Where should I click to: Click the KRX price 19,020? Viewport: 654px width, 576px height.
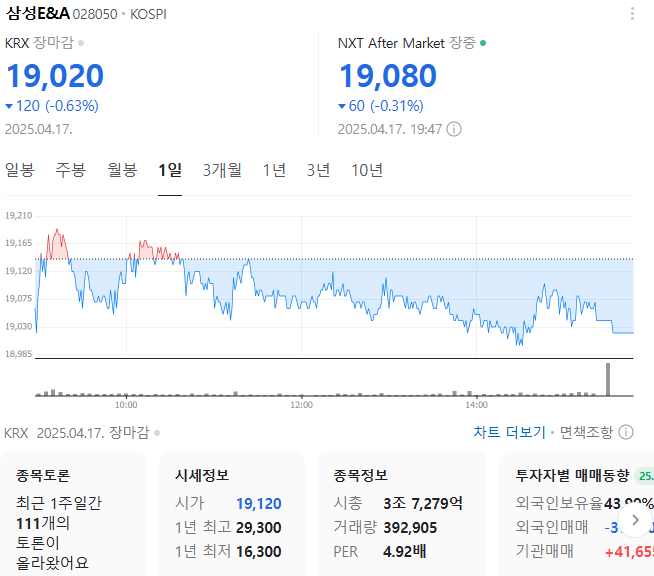pos(55,76)
